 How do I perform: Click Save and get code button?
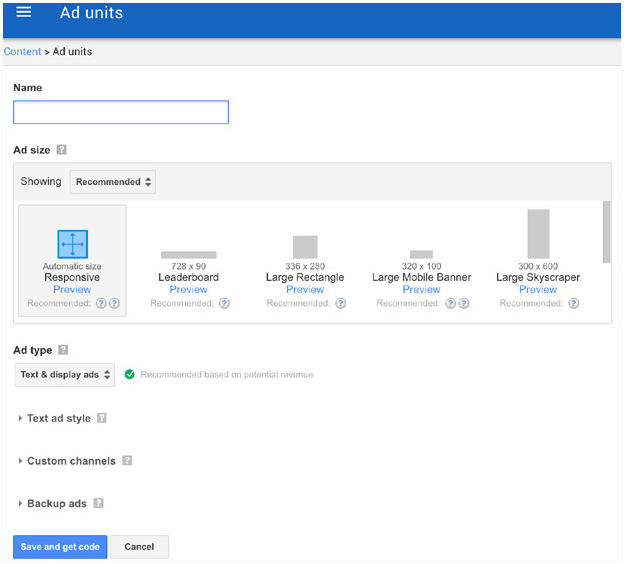(60, 547)
